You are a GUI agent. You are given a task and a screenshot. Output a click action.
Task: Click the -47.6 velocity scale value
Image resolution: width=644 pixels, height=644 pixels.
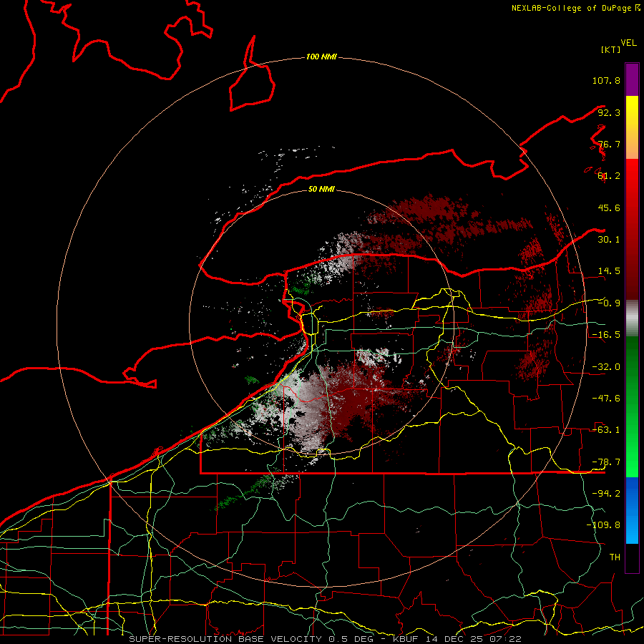(606, 399)
